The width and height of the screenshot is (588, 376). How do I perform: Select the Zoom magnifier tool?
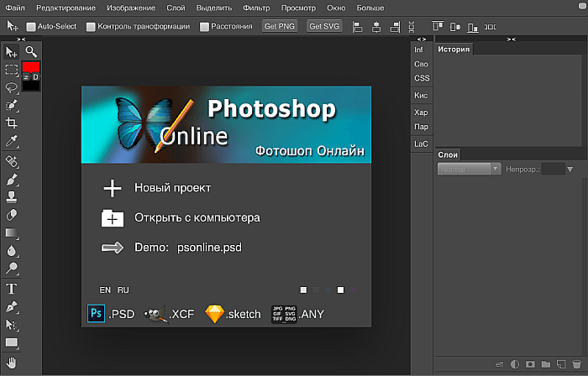point(31,51)
